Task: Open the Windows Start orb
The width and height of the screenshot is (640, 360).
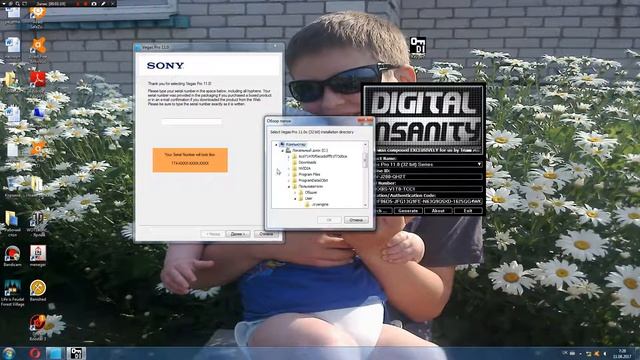Action: click(x=9, y=353)
